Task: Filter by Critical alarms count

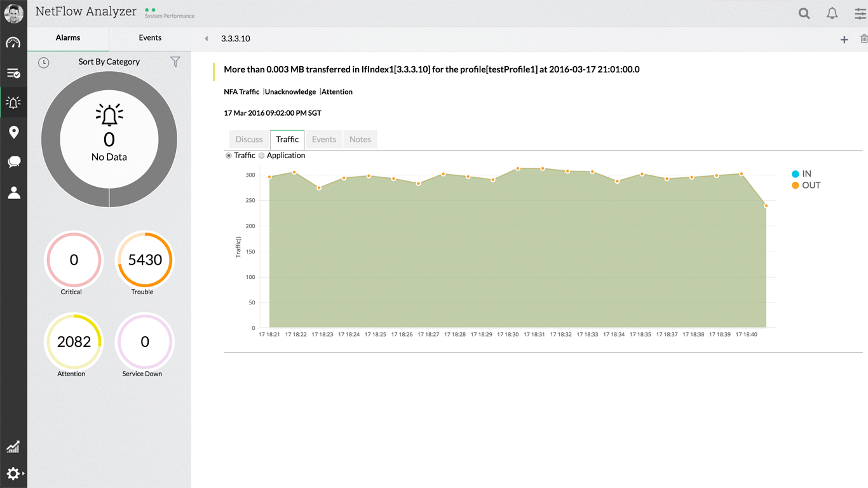Action: 74,260
